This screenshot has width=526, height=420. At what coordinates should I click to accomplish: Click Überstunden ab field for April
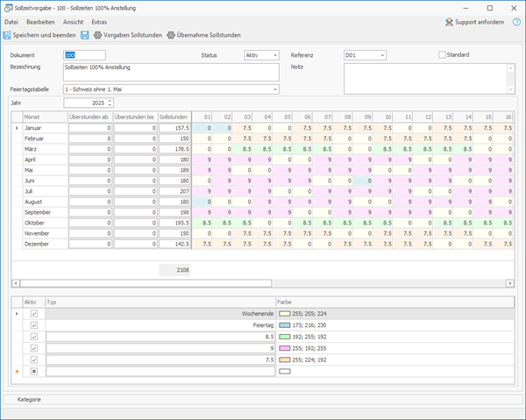90,160
